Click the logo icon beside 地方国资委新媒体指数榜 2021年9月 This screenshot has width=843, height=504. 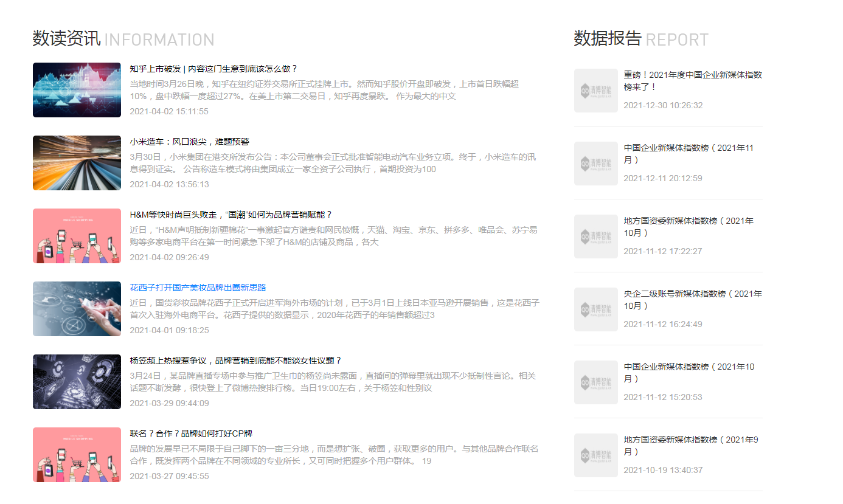pyautogui.click(x=595, y=455)
